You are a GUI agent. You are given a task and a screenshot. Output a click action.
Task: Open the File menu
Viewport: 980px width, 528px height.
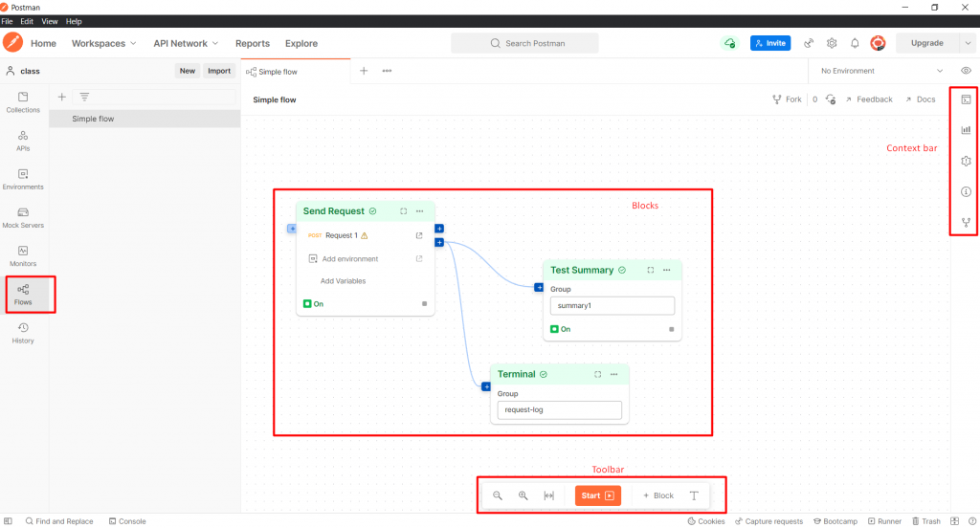click(x=7, y=21)
